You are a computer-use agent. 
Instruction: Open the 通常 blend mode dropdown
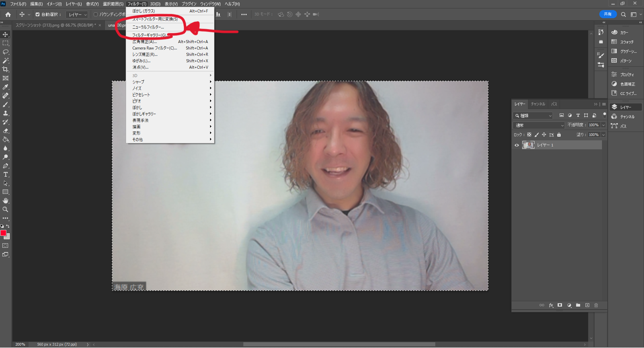click(x=539, y=125)
